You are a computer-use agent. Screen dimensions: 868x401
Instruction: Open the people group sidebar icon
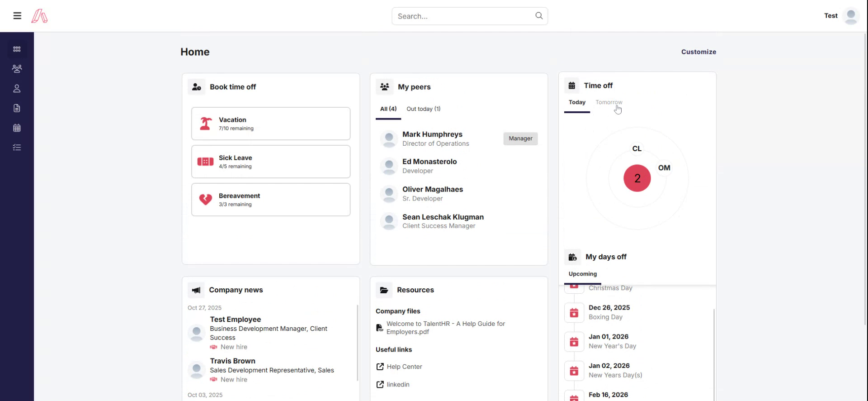pos(17,69)
